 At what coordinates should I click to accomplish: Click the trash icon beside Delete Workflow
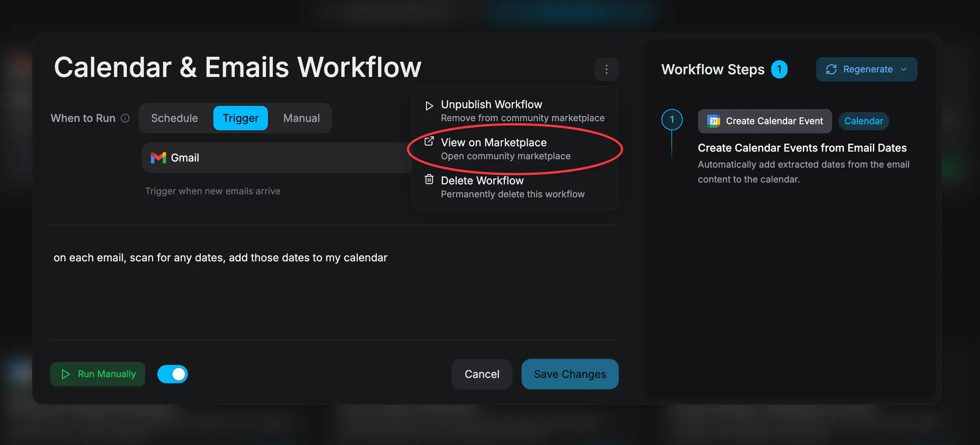coord(429,179)
